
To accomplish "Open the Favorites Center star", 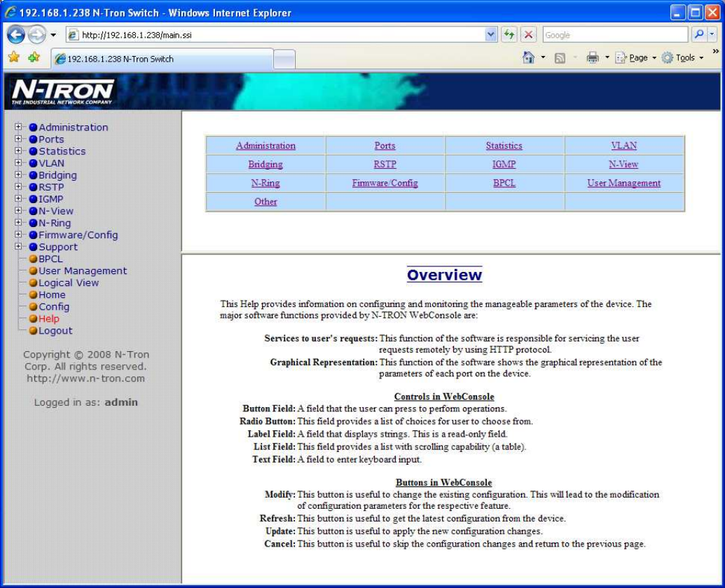I will [14, 57].
